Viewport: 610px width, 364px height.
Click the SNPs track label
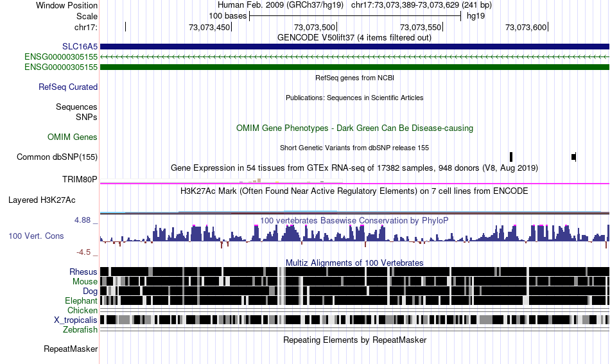(87, 117)
